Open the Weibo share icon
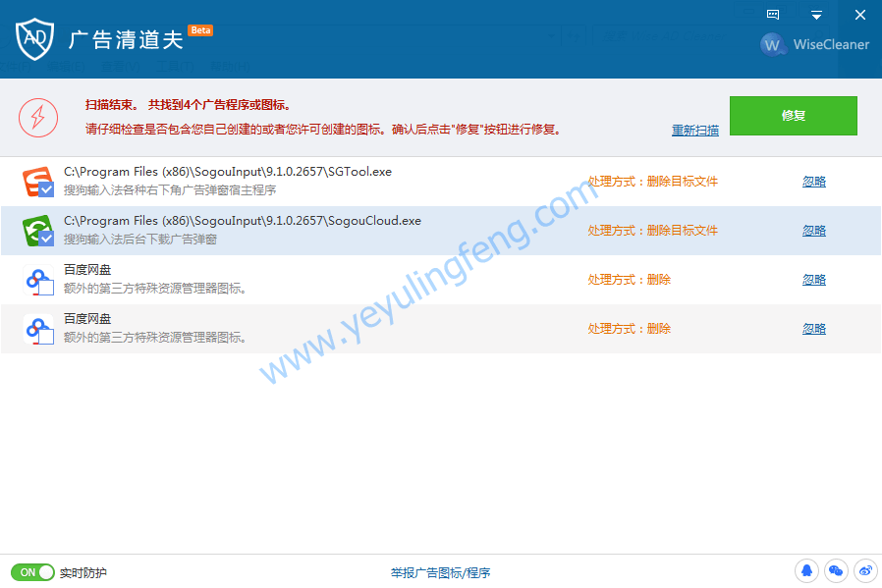Screen dimensions: 882x588 tap(864, 570)
